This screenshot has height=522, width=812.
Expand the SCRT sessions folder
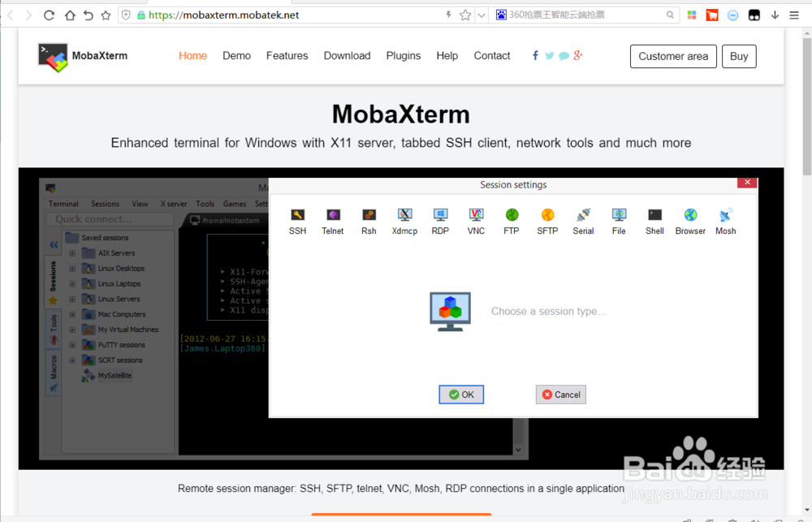pos(72,360)
